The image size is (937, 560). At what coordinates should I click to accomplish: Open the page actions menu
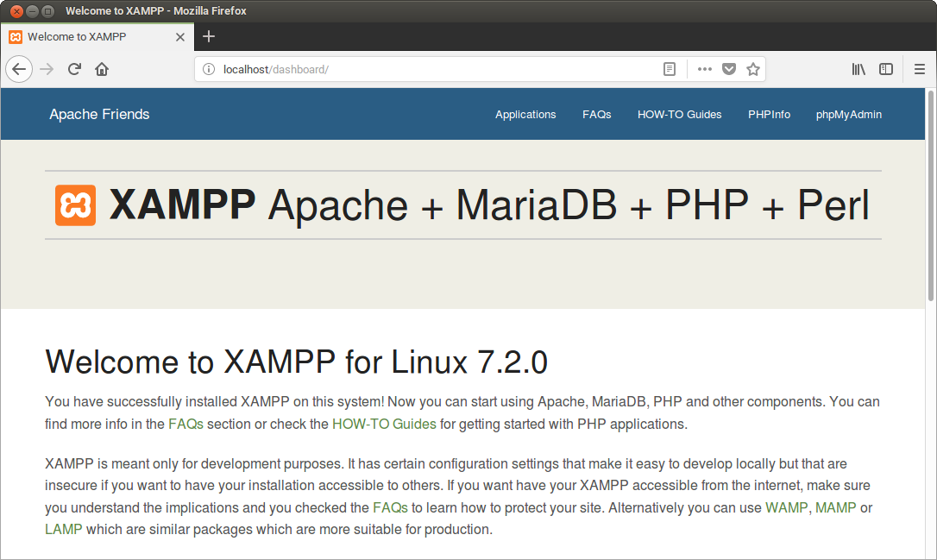point(705,69)
